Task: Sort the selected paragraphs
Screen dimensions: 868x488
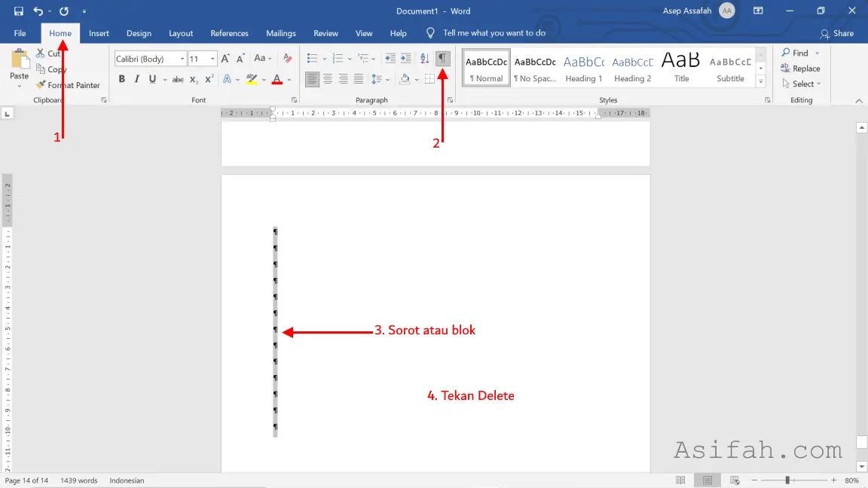Action: click(425, 59)
